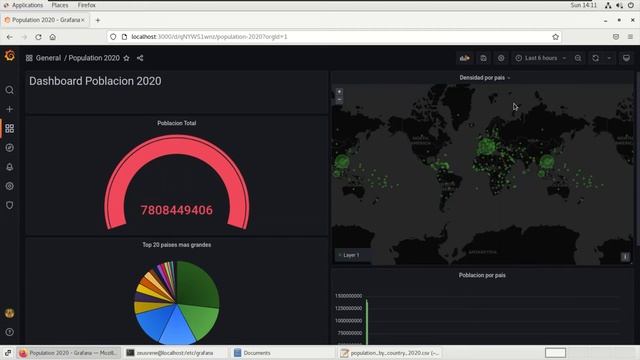Go to the browser home page
The height and width of the screenshot is (360, 640).
[x=53, y=37]
